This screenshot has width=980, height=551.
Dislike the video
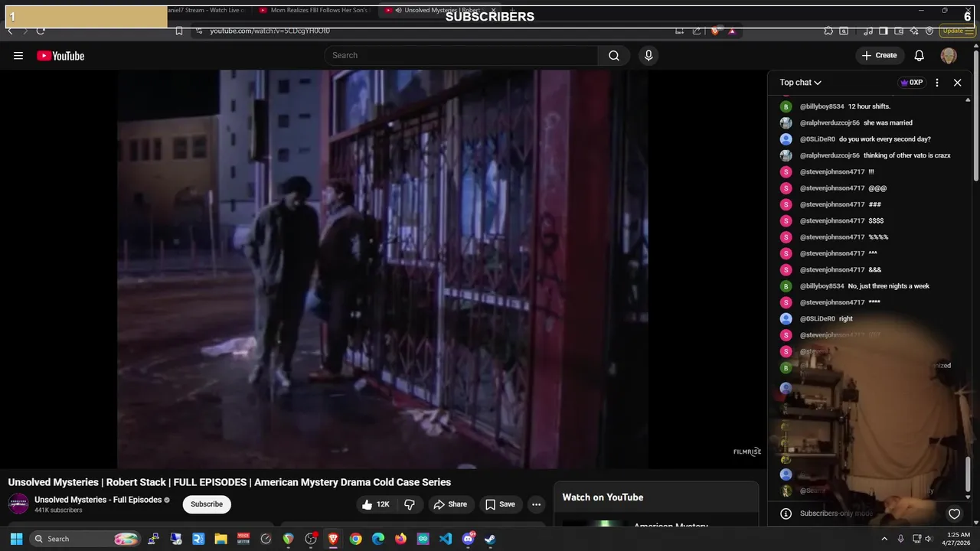[410, 504]
